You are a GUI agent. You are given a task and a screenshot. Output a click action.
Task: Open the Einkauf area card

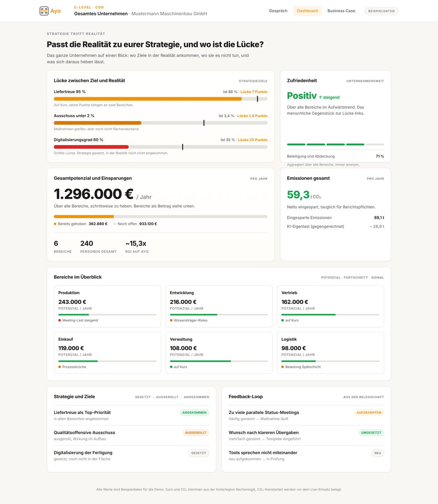coord(108,353)
